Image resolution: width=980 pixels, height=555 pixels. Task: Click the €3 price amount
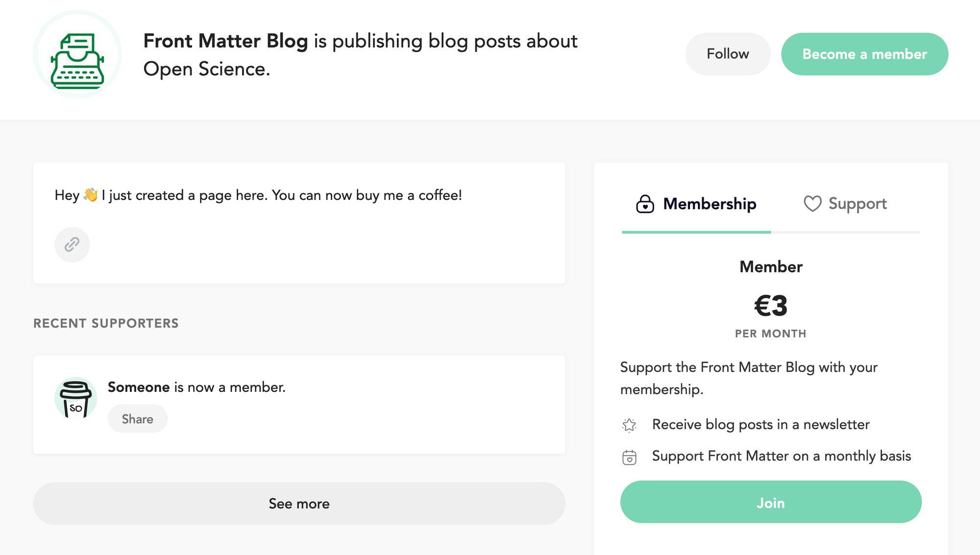[771, 306]
